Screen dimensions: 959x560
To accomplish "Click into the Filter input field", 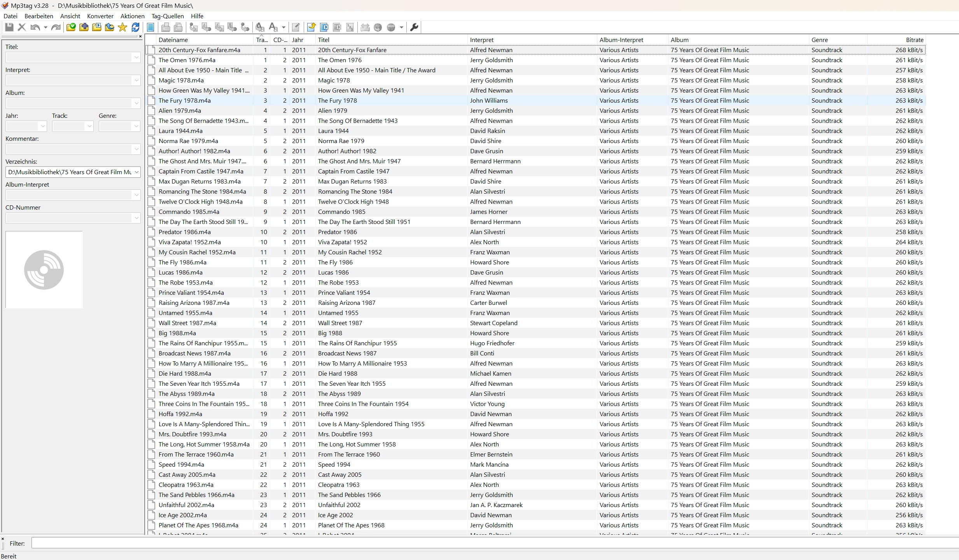I will pyautogui.click(x=495, y=543).
